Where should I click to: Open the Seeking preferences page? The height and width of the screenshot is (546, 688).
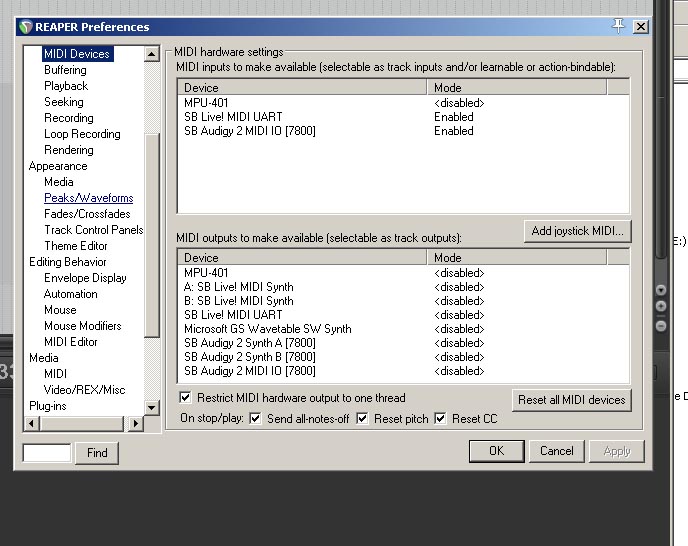point(64,102)
